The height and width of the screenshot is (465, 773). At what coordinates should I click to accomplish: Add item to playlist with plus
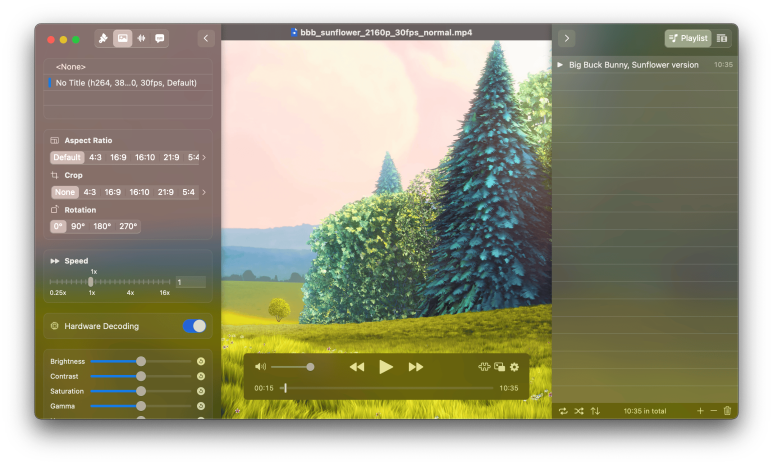tap(700, 411)
